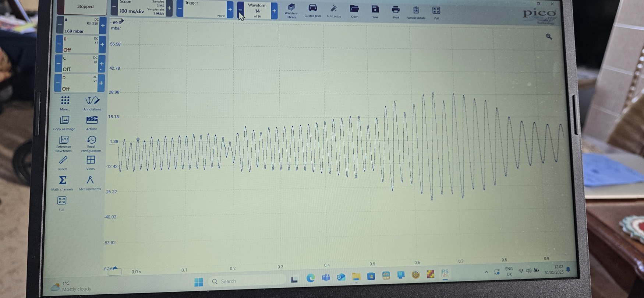This screenshot has height=298, width=644.
Task: Click Channel B plus button
Action: pyautogui.click(x=102, y=45)
